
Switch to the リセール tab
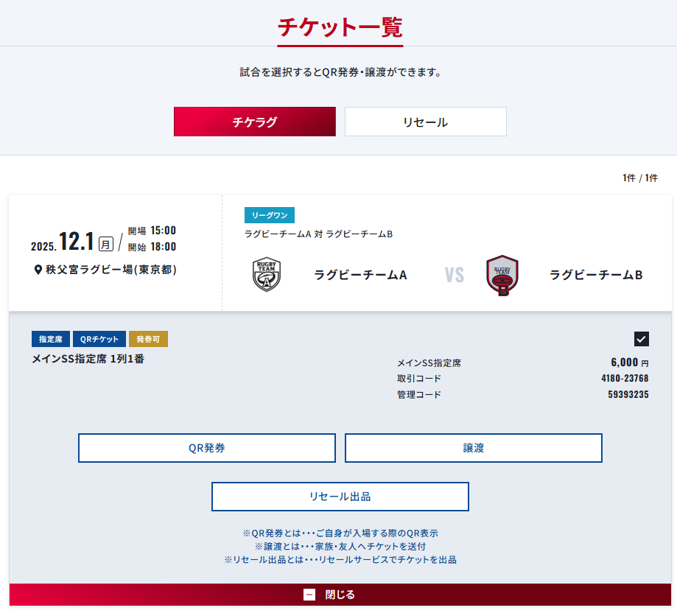(425, 122)
